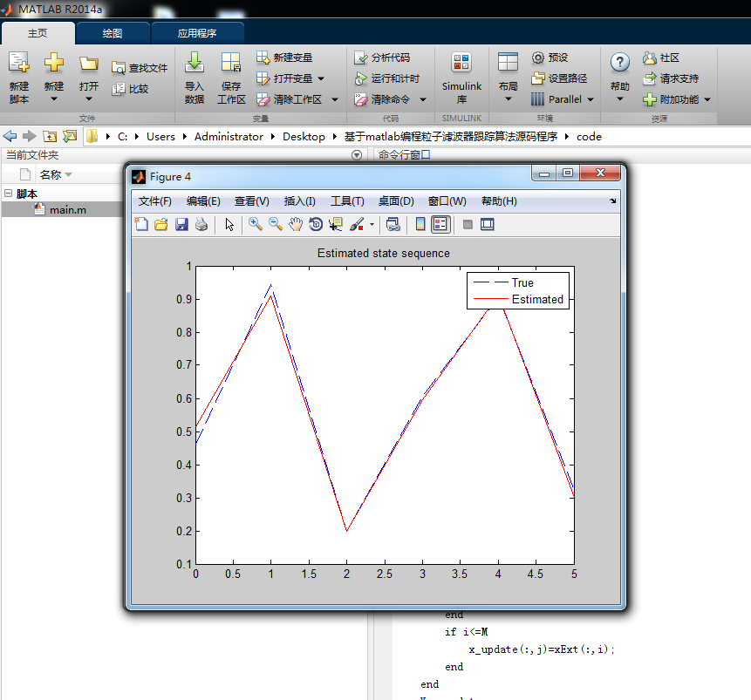The height and width of the screenshot is (700, 751).
Task: Open the Insert (插入(I)) menu in Figure 4
Action: pyautogui.click(x=299, y=201)
